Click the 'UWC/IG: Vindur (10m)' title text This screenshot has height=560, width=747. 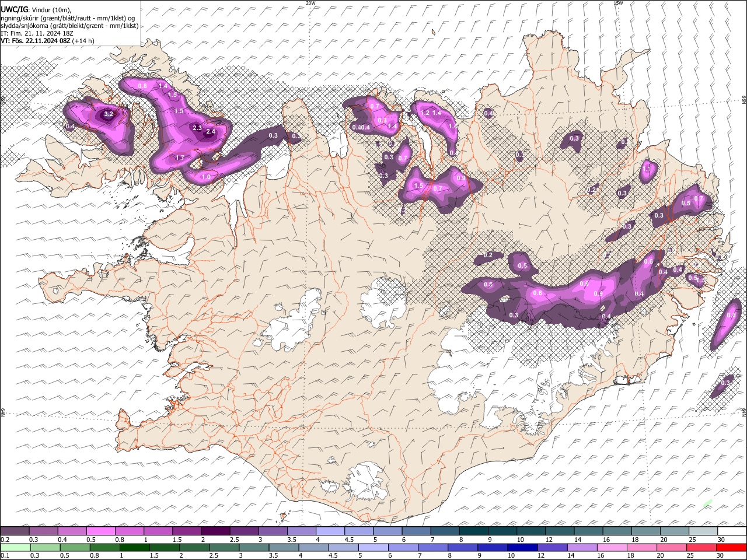[x=36, y=10]
